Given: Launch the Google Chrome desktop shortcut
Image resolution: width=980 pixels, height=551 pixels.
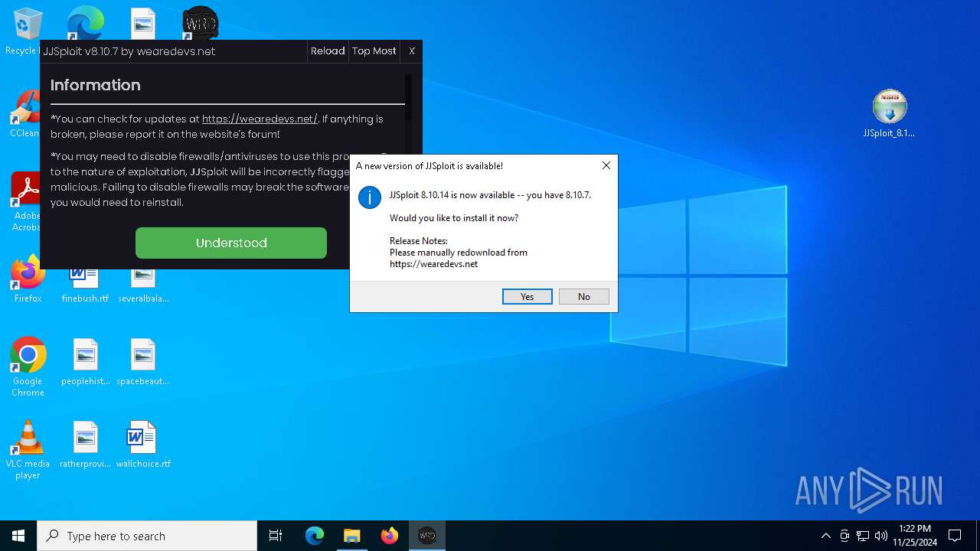Looking at the screenshot, I should coord(28,367).
